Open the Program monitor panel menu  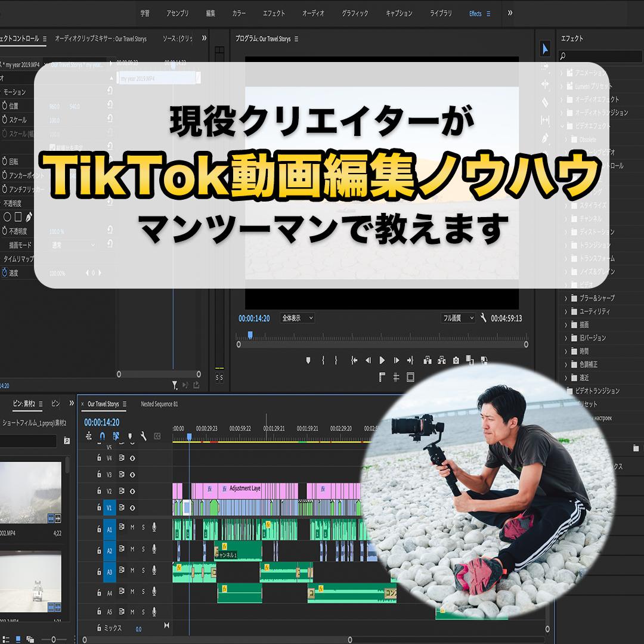(296, 39)
